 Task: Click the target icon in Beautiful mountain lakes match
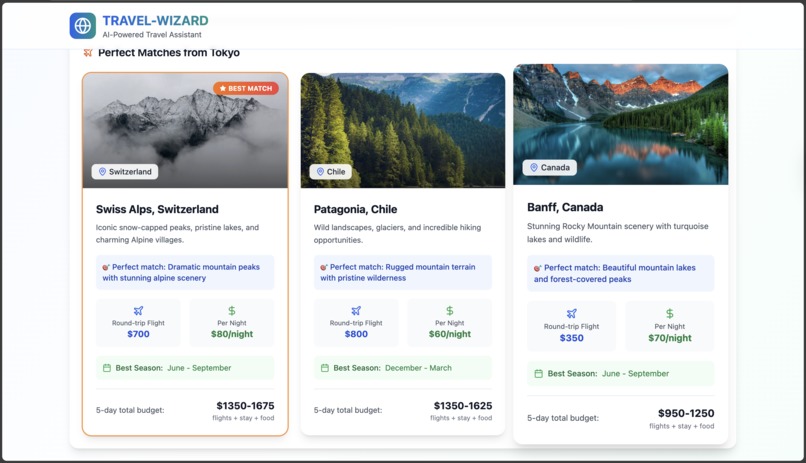tap(538, 268)
